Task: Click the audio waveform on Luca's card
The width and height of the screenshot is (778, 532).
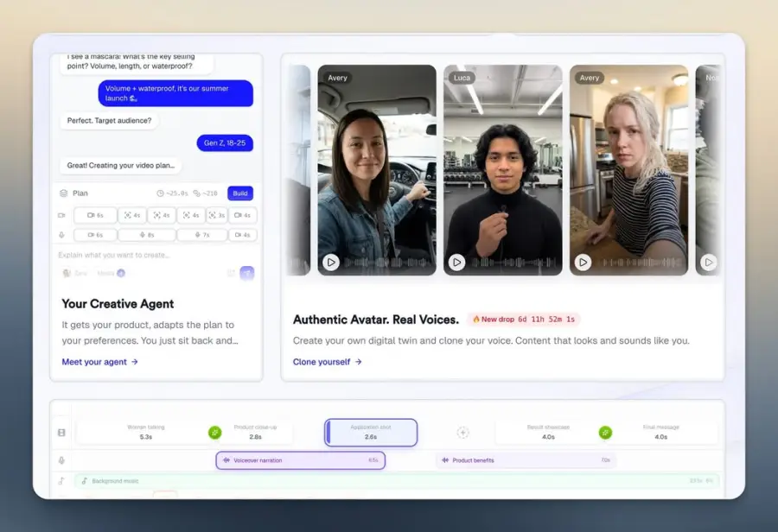Action: [x=513, y=263]
